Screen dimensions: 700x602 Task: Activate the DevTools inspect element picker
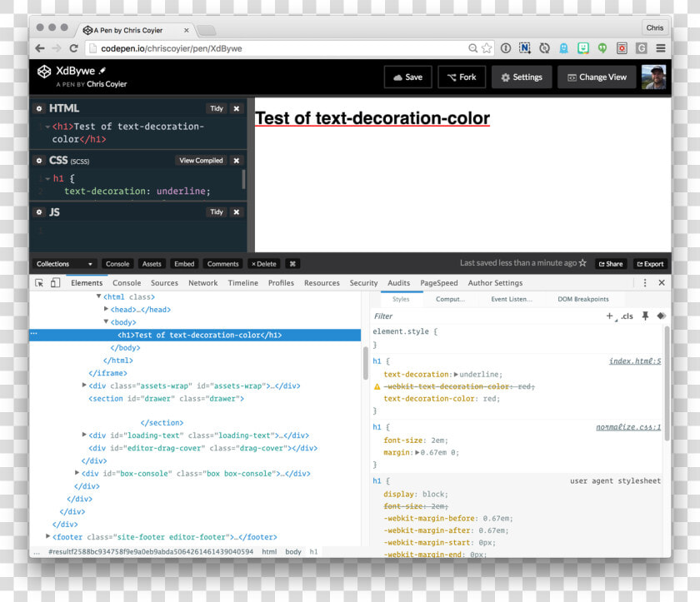(x=39, y=283)
